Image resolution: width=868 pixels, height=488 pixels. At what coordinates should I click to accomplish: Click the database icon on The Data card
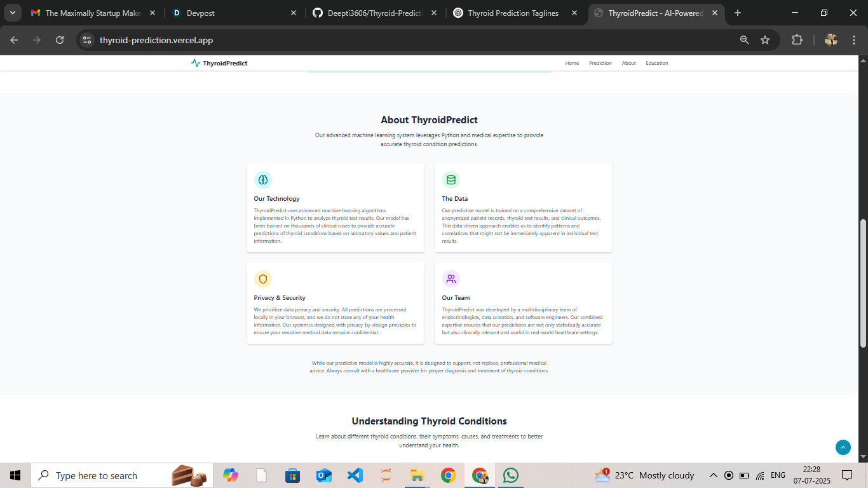tap(451, 180)
